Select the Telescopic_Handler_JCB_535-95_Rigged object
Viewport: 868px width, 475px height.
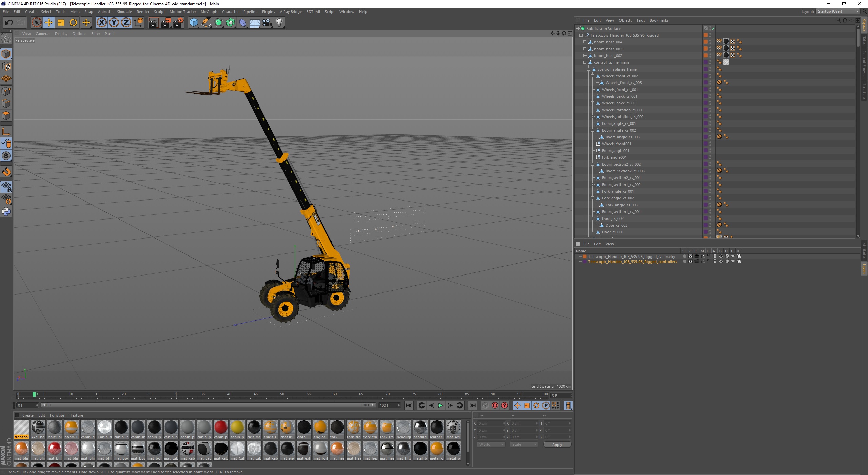click(x=624, y=35)
